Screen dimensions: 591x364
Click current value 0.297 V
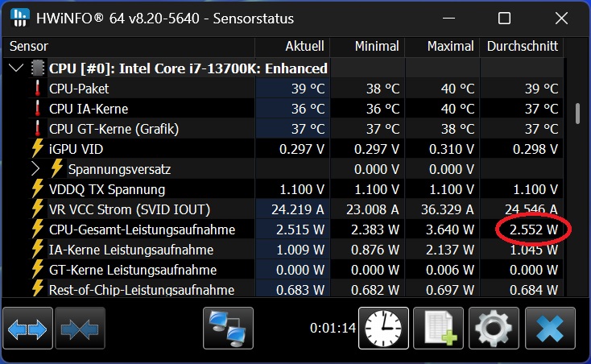[x=302, y=149]
